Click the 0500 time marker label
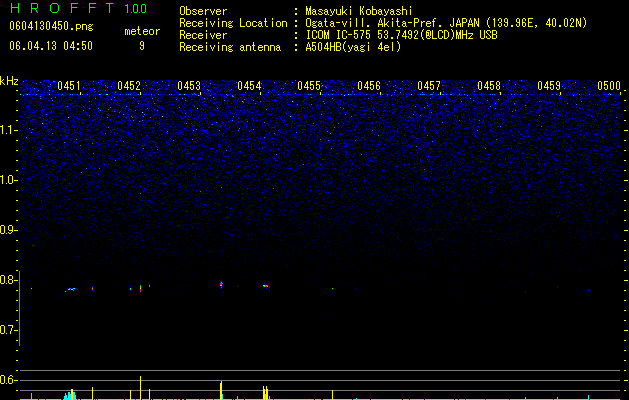This screenshot has height=400, width=629. pos(609,86)
